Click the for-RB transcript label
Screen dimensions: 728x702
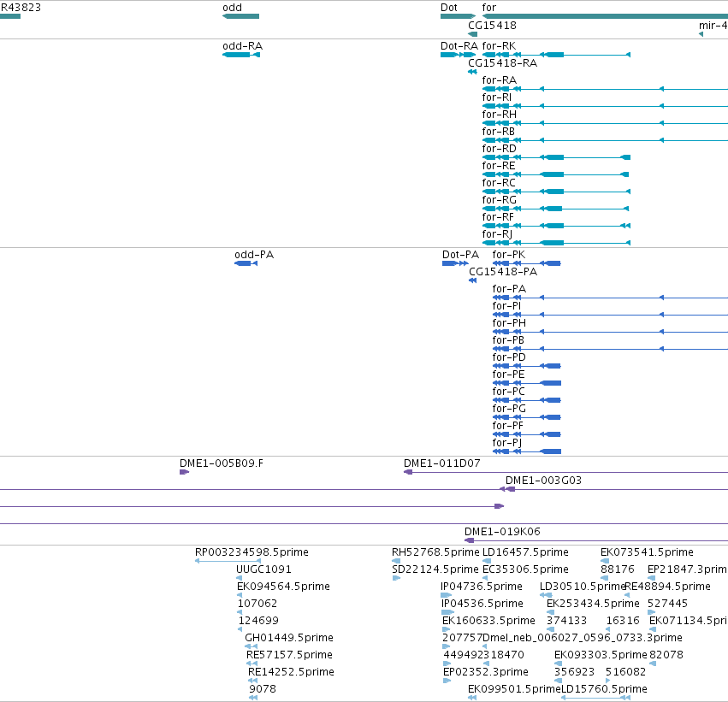[x=498, y=132]
